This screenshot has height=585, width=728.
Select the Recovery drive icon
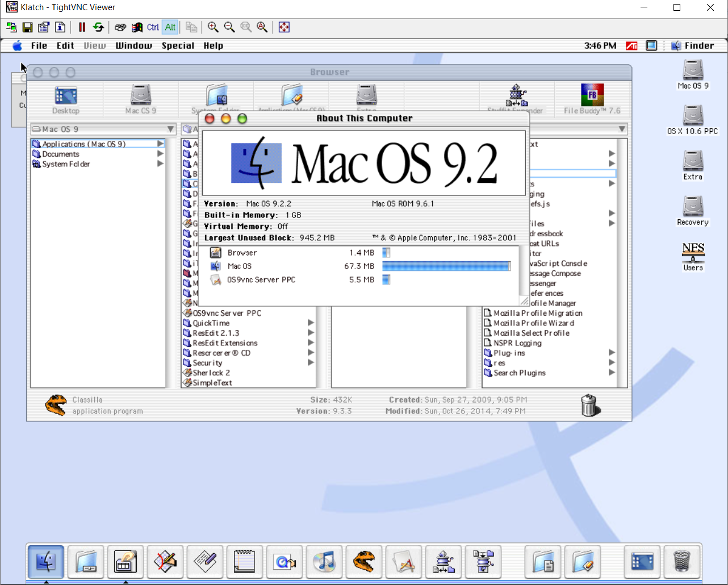coord(693,211)
